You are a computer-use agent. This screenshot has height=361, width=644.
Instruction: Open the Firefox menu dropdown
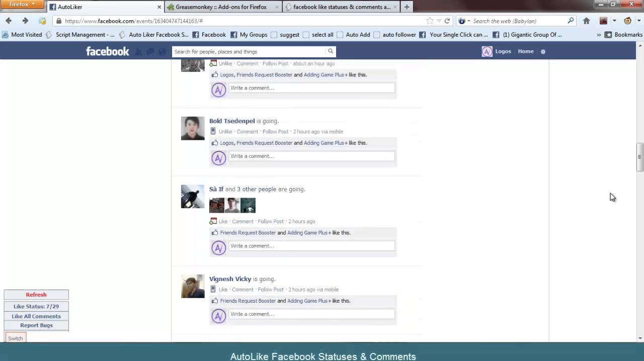pos(22,4)
